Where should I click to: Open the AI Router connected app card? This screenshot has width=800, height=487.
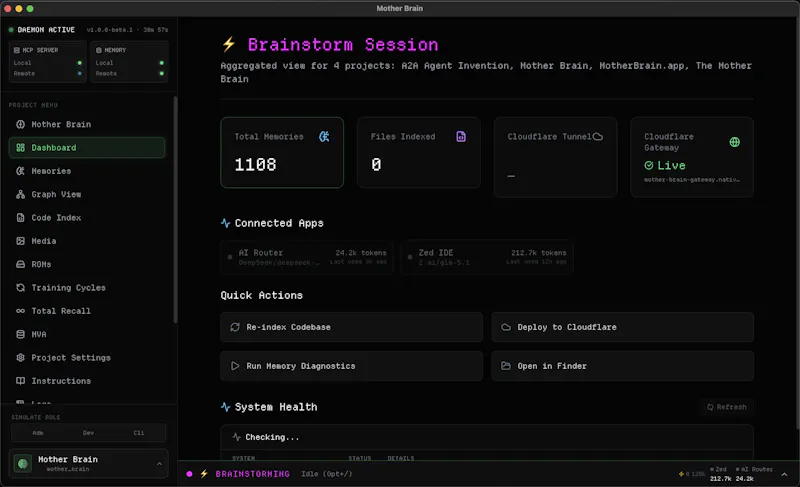[307, 257]
